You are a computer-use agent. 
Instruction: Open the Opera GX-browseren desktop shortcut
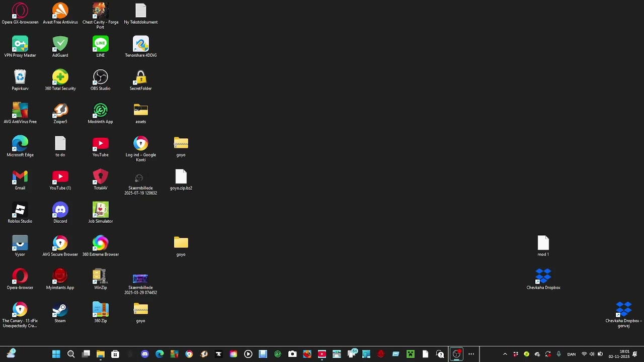[x=20, y=14]
